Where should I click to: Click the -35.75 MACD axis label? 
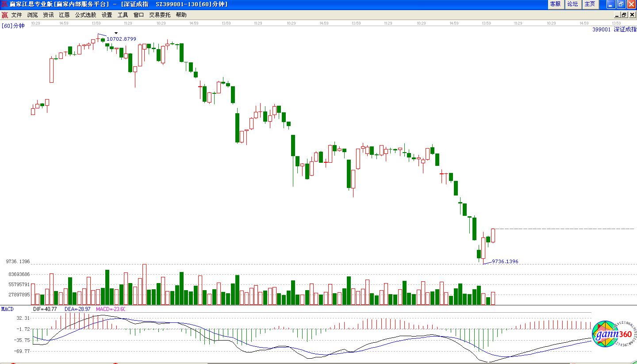coord(23,340)
